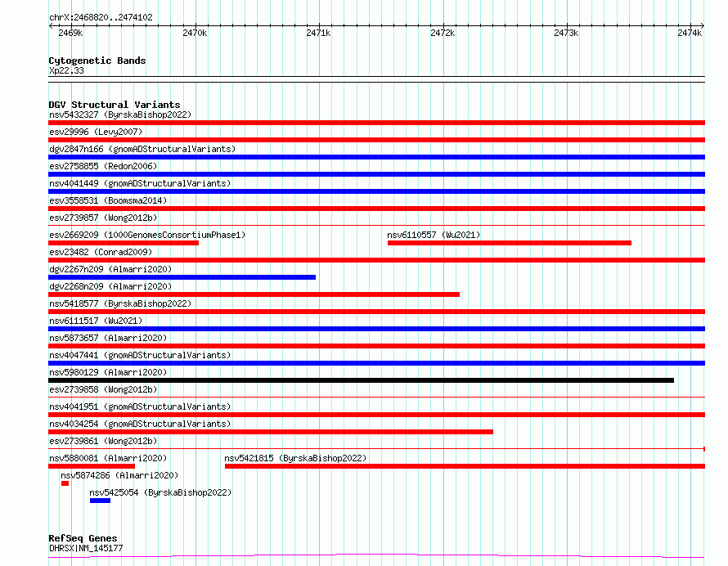Viewport: 728px width, 566px height.
Task: Click red bar of nsv4034254
Action: (x=271, y=432)
